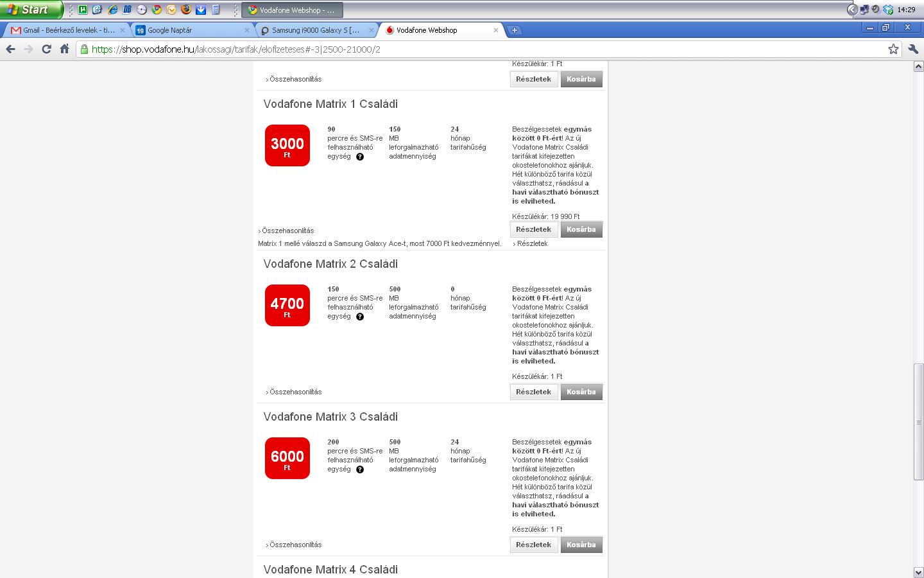Open the blue notepad quick launch icon
This screenshot has height=578, width=924.
[98, 10]
